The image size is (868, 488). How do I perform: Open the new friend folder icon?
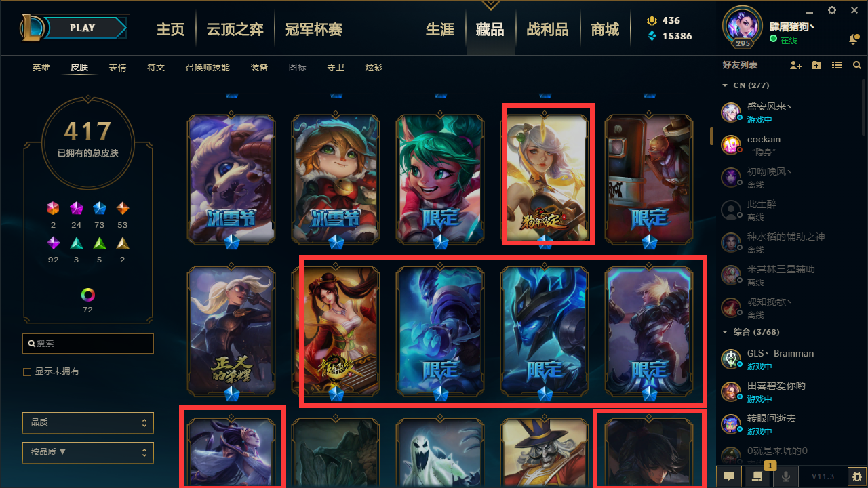[x=816, y=66]
